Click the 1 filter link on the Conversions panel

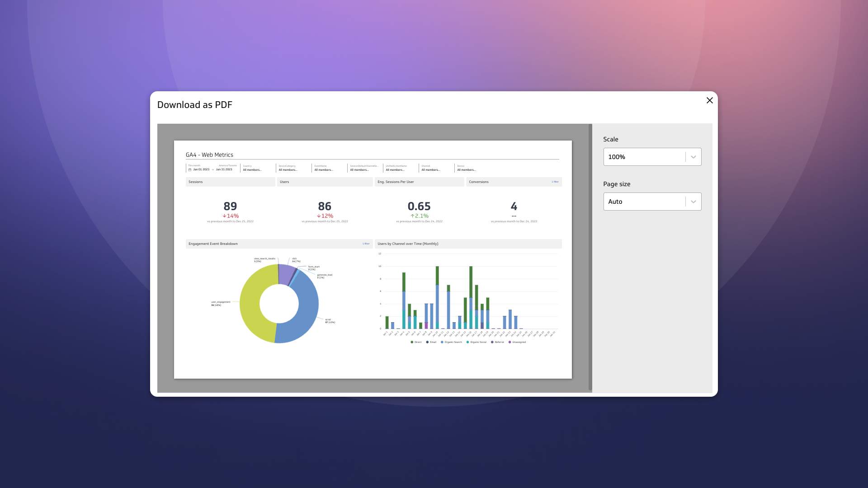click(555, 182)
